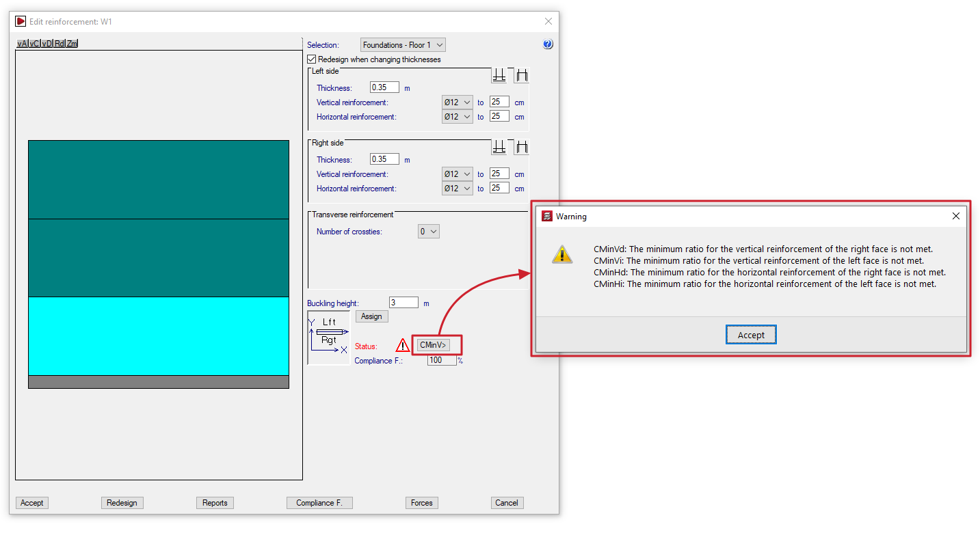Click the Left side second rebar layout icon
Screen dimensions: 980x535
click(x=522, y=75)
